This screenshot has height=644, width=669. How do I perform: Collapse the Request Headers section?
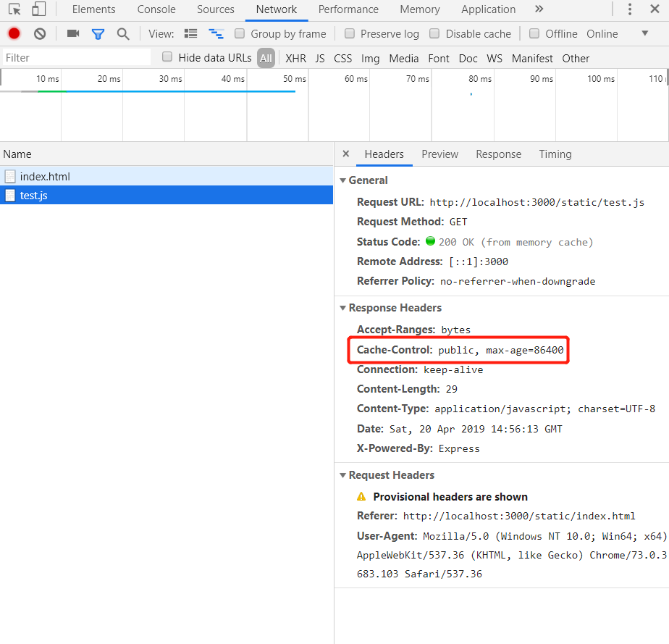point(342,475)
